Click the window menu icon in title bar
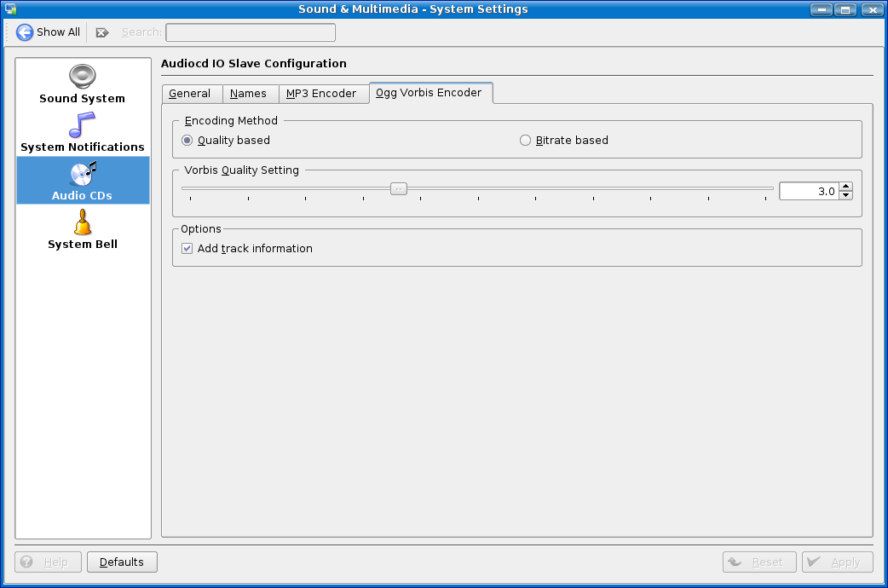888x588 pixels. point(10,9)
